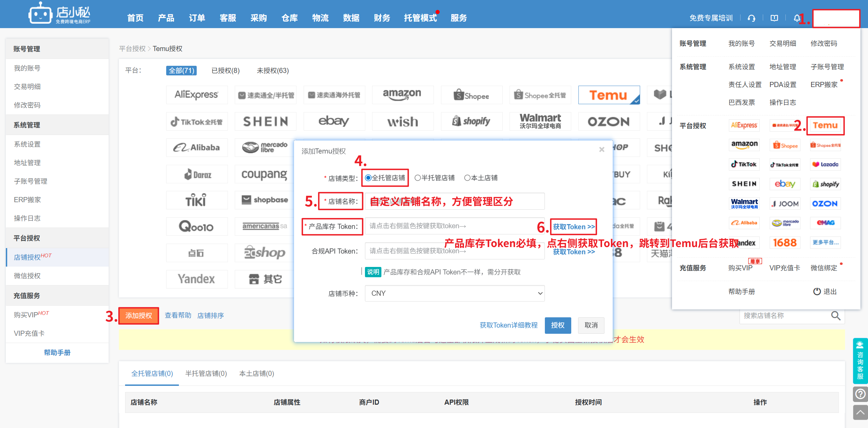Click the search magnifier icon

[x=836, y=316]
